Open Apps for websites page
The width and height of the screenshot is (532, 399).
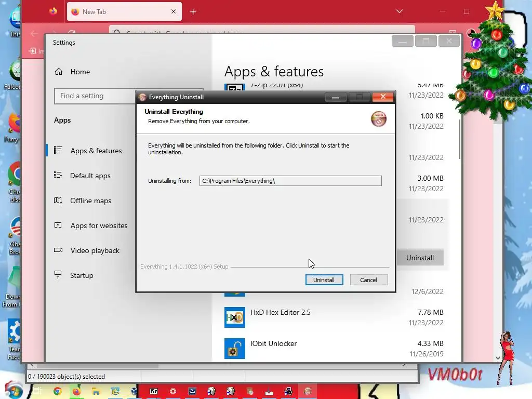click(x=99, y=225)
